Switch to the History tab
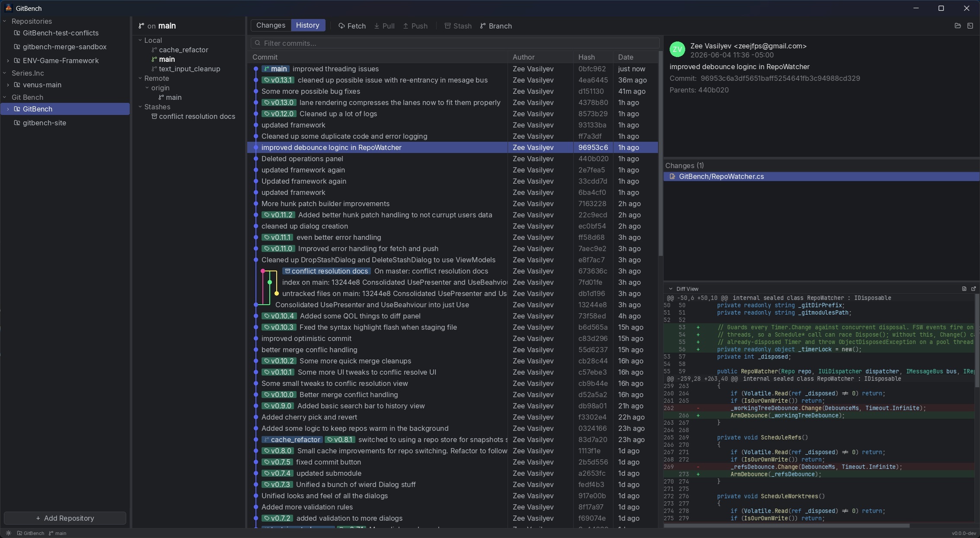980x538 pixels. (x=307, y=25)
